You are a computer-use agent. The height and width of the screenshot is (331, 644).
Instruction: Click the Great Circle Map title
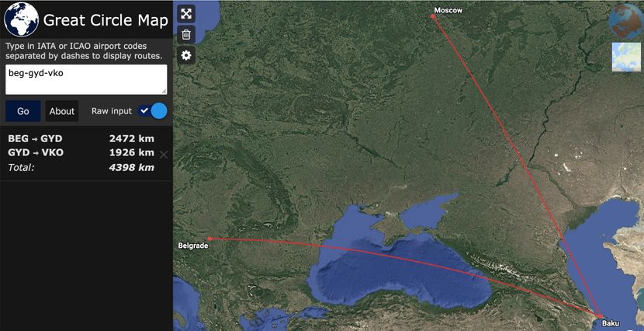click(106, 20)
